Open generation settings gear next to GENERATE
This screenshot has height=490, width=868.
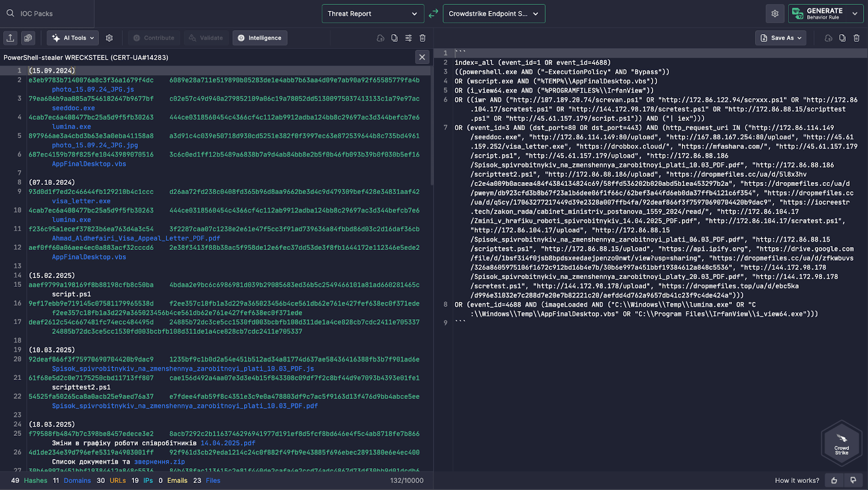[775, 14]
